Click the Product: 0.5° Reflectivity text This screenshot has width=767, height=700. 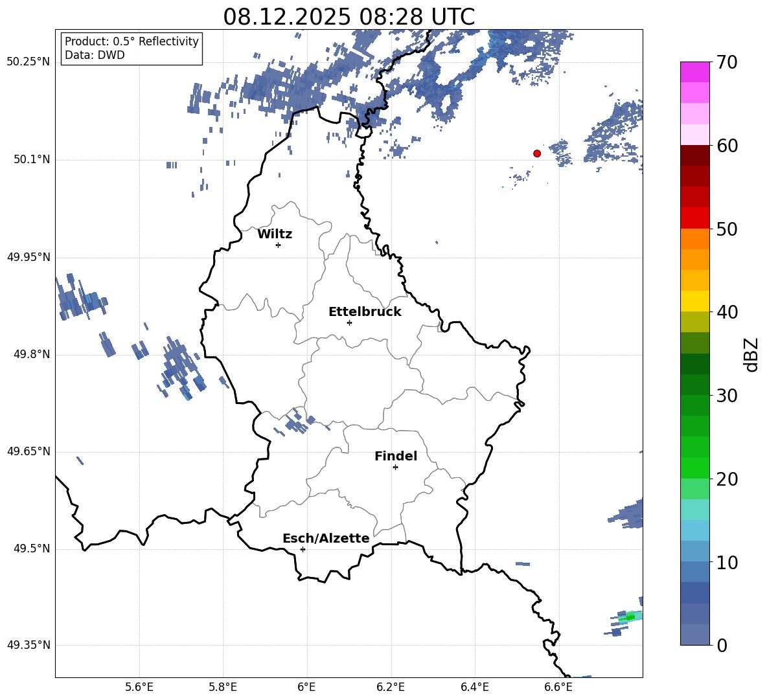pyautogui.click(x=132, y=41)
